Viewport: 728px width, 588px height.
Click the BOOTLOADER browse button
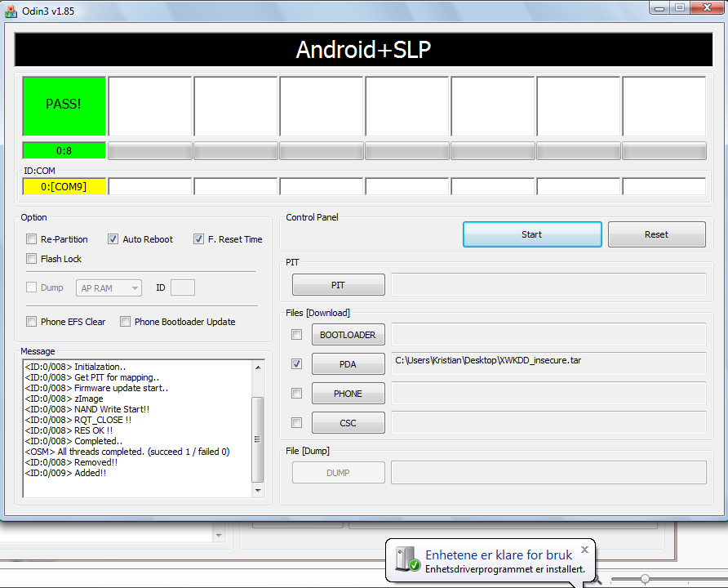click(x=348, y=335)
